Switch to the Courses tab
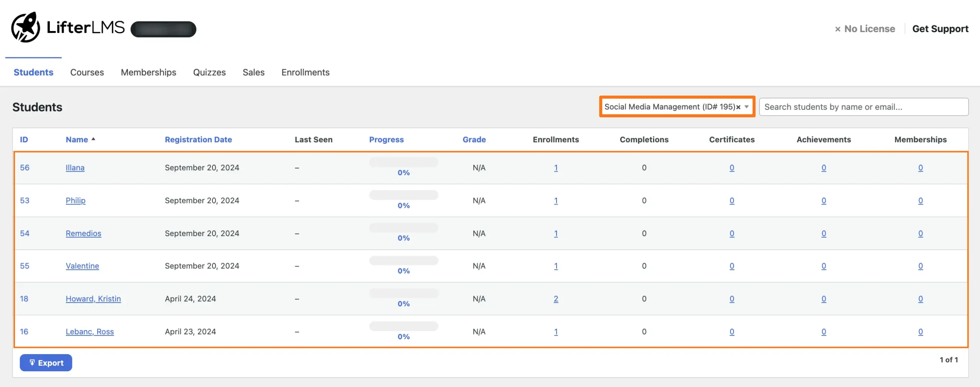Viewport: 980px width, 387px height. pos(87,72)
